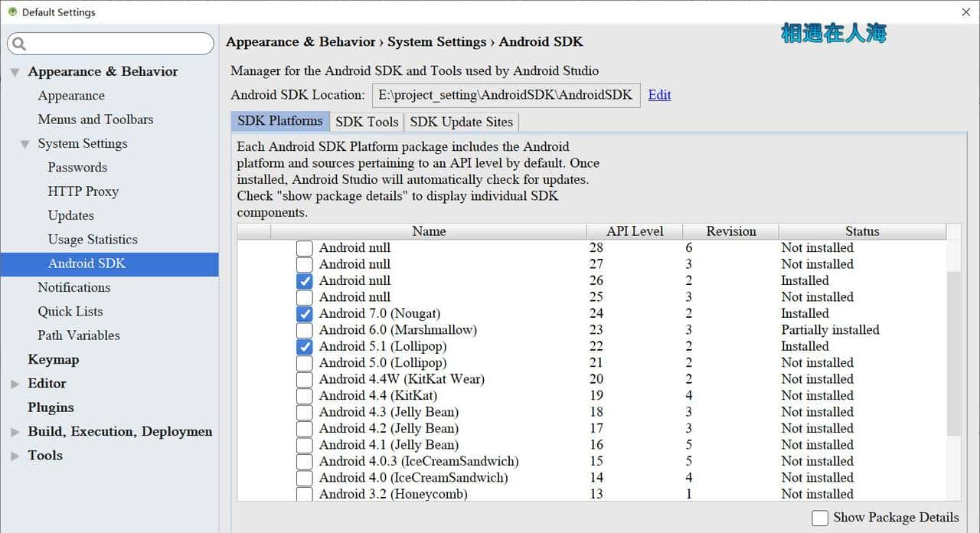This screenshot has height=533, width=980.
Task: Select the Usage Statistics settings
Action: coord(93,239)
